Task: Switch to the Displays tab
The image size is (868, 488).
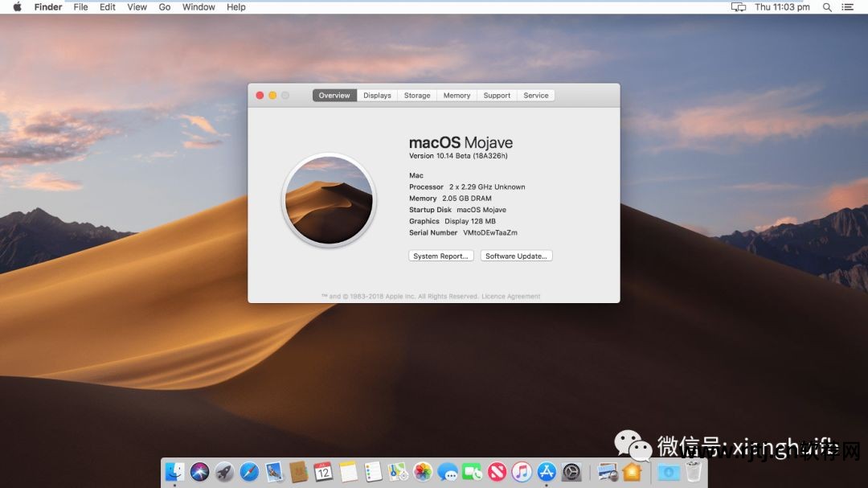Action: (377, 95)
